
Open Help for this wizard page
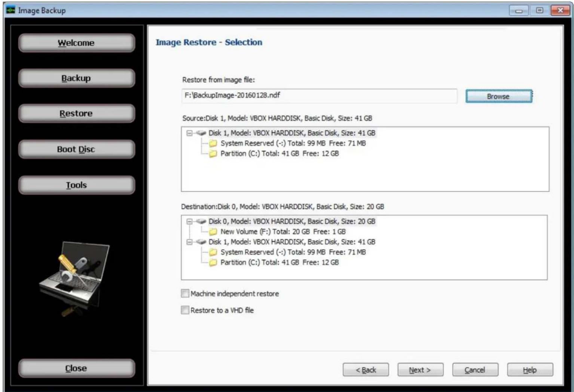tap(530, 370)
